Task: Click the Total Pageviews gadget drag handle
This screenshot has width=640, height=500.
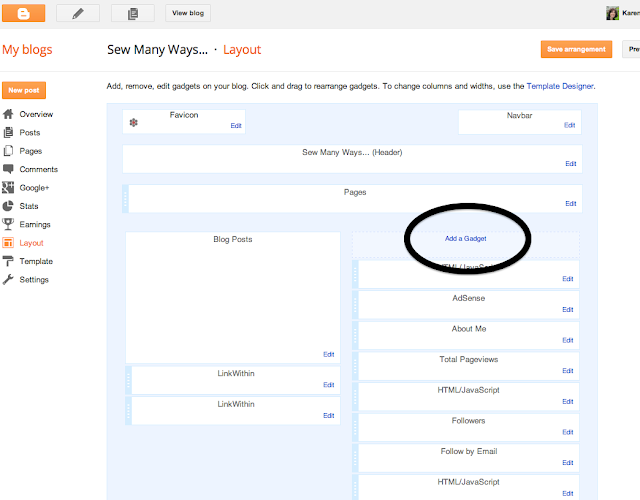Action: (355, 366)
